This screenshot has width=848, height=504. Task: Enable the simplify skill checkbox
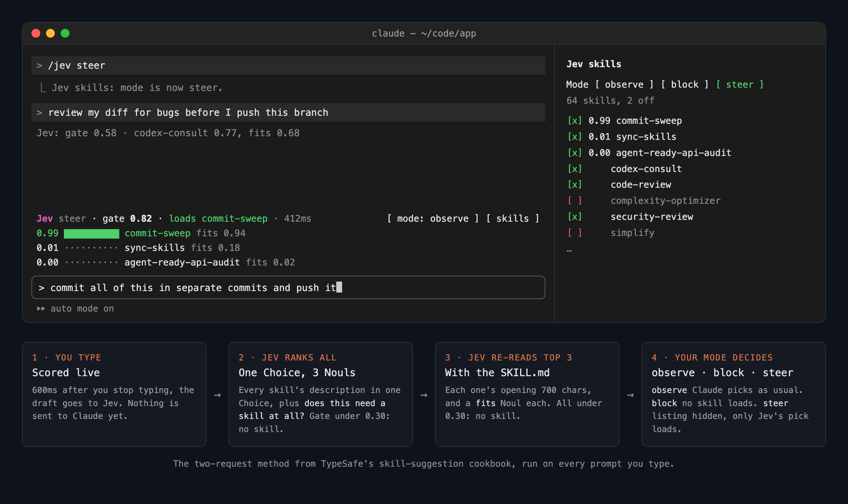575,233
